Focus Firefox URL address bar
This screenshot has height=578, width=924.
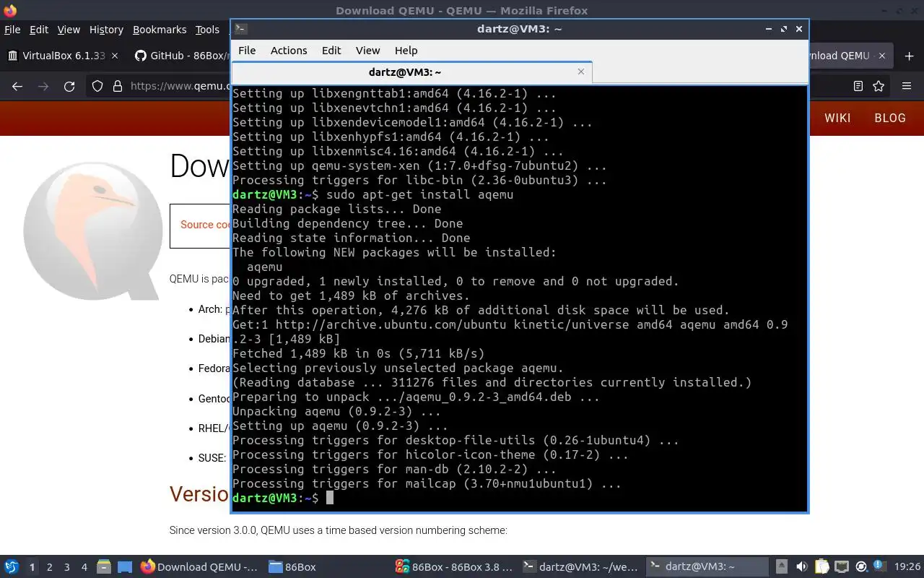pos(179,86)
